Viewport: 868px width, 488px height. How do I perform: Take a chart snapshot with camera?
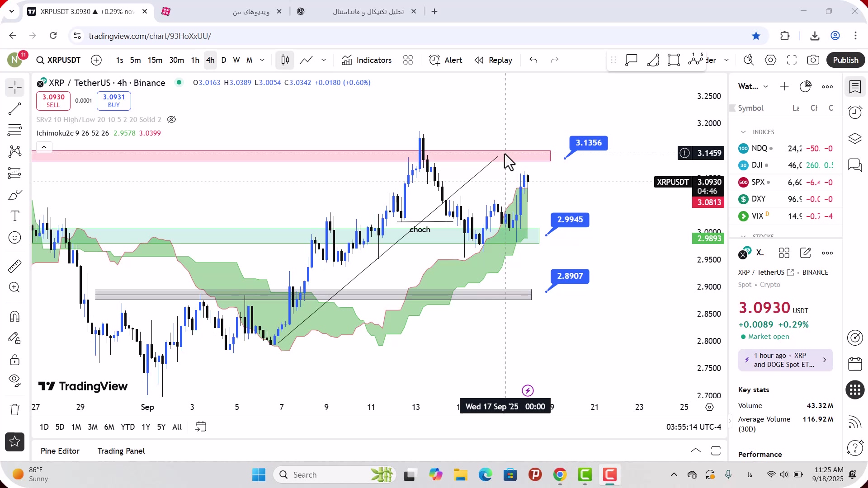[813, 60]
